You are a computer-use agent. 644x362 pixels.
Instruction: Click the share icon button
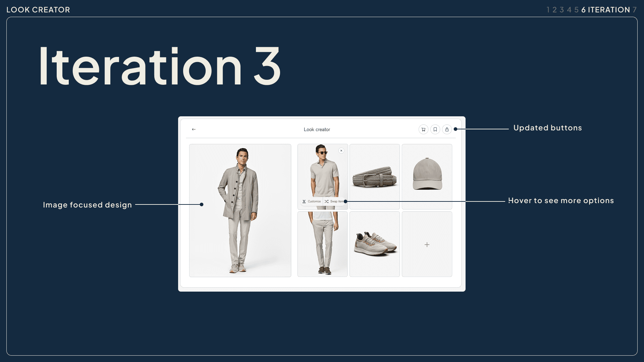[x=447, y=129]
